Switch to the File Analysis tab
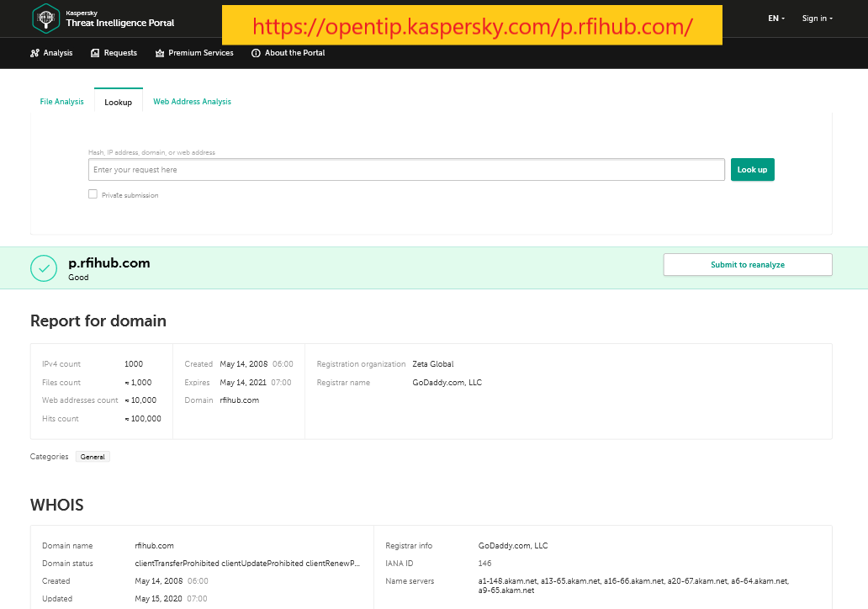The image size is (868, 609). pyautogui.click(x=62, y=102)
